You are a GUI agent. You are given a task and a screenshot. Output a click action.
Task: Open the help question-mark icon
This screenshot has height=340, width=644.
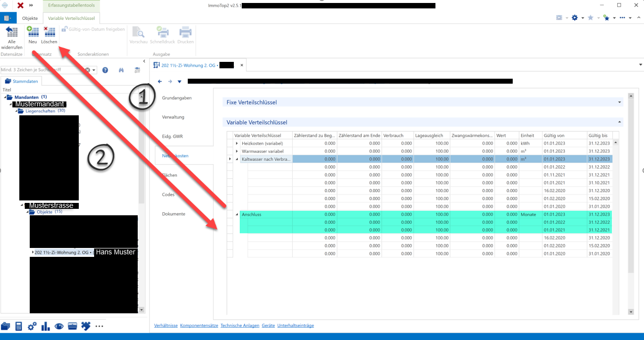105,70
